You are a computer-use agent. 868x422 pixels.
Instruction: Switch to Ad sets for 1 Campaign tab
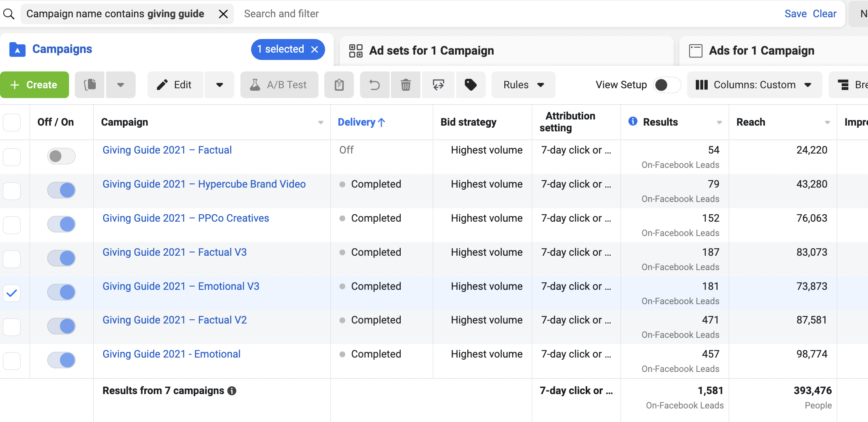coord(431,50)
